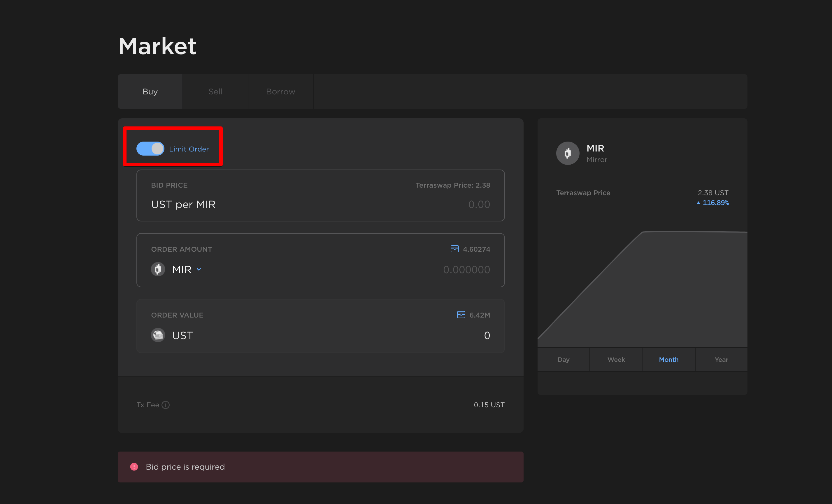The height and width of the screenshot is (504, 832).
Task: Click UST token icon in Order Value
Action: (x=158, y=335)
